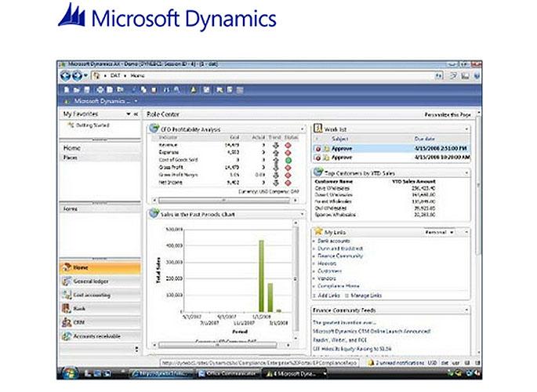Click the Bank module icon

point(67,308)
